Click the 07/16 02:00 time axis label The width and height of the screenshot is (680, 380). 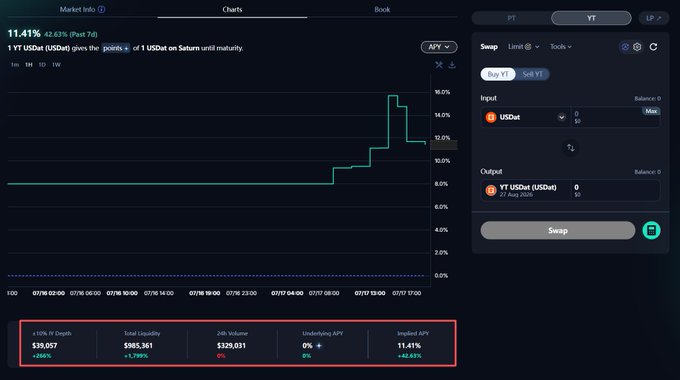coord(49,293)
